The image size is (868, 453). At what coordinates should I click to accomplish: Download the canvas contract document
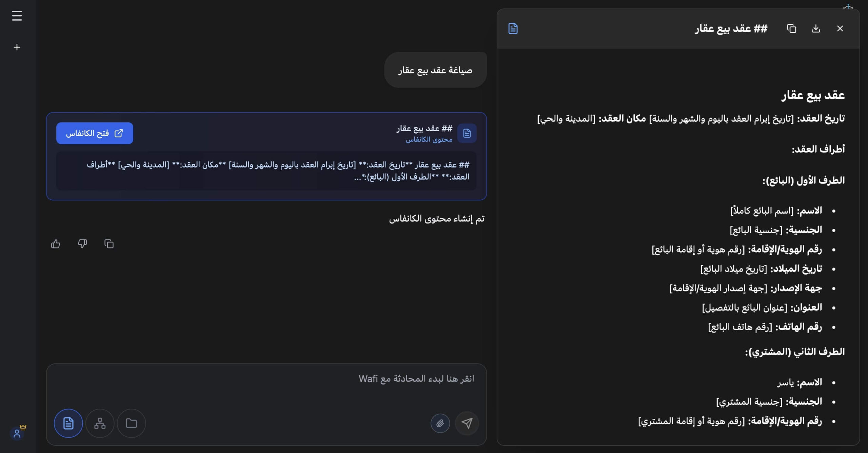[x=816, y=29]
